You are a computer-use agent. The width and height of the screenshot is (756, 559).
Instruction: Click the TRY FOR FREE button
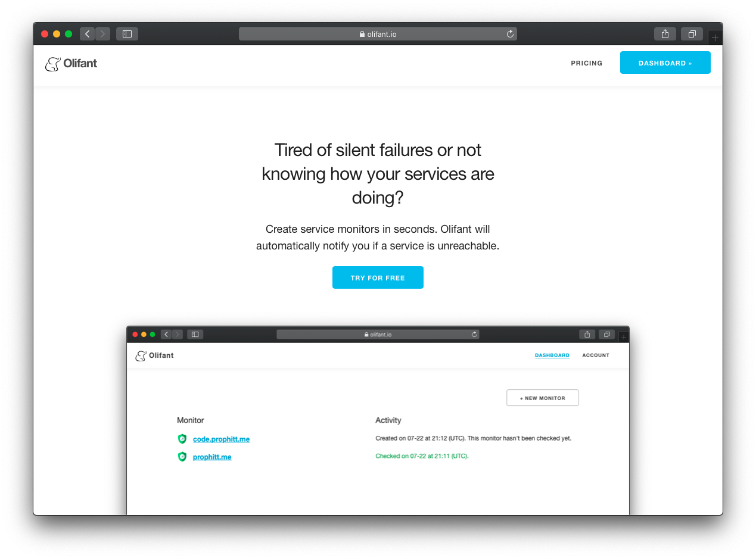pyautogui.click(x=378, y=277)
